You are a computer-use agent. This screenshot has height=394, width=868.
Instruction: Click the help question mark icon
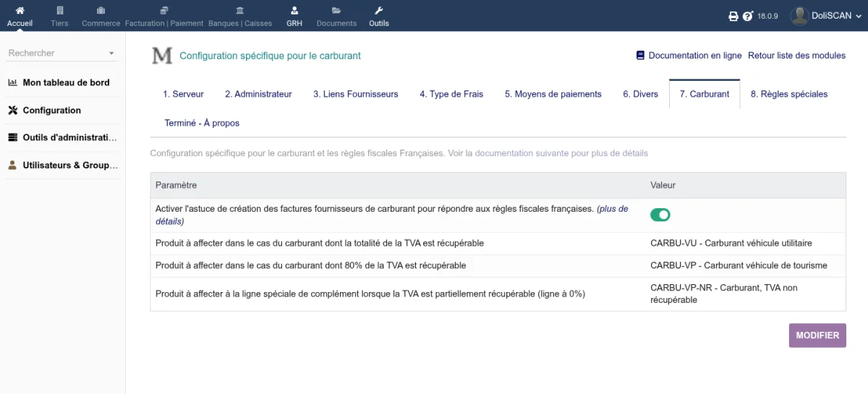click(748, 16)
